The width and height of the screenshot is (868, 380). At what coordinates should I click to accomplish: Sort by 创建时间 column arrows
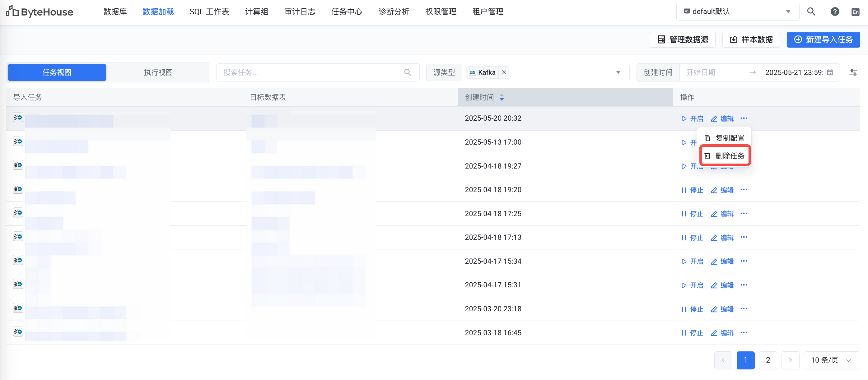(502, 97)
